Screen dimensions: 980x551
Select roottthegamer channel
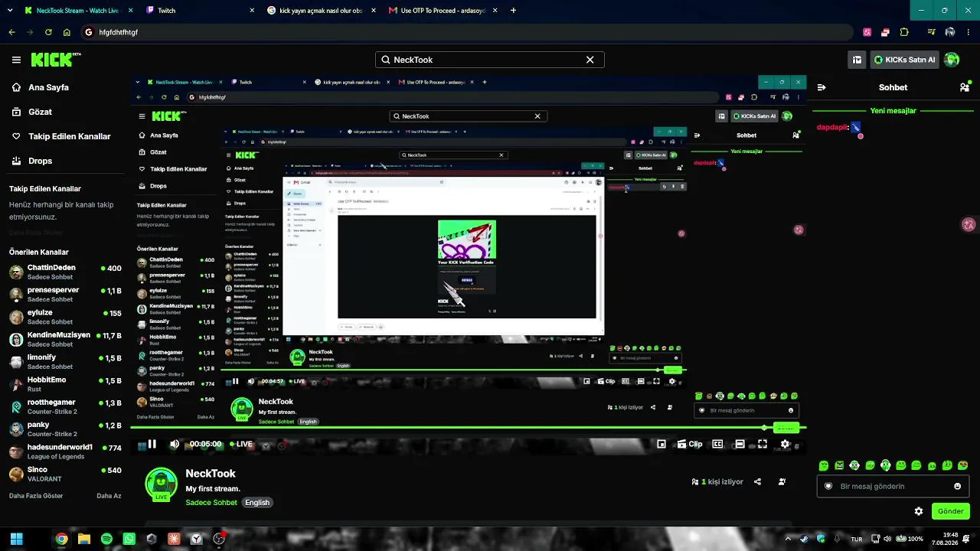tap(65, 406)
